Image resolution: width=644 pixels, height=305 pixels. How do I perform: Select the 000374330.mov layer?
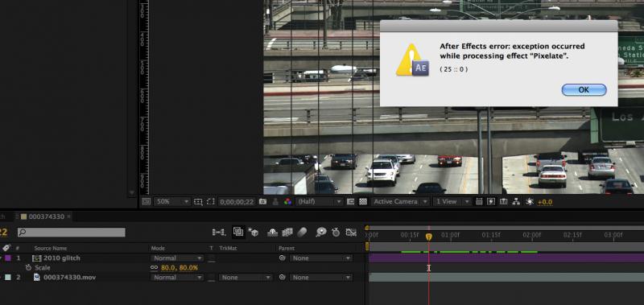tap(69, 277)
